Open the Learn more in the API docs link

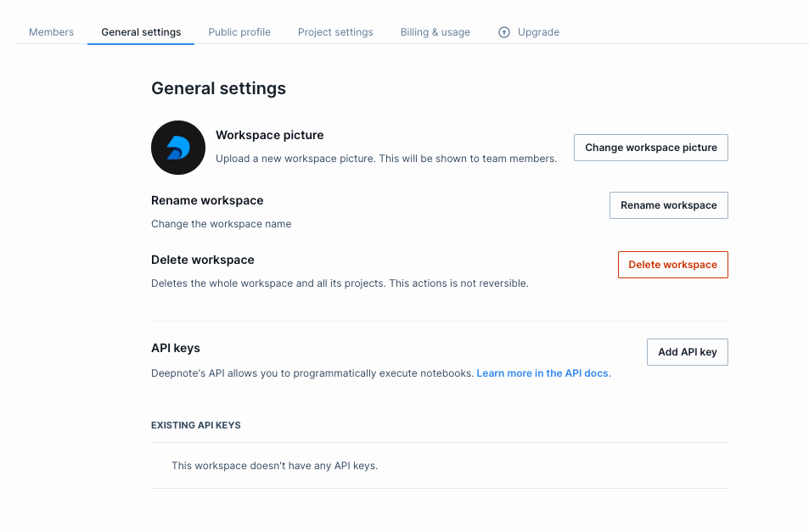543,373
